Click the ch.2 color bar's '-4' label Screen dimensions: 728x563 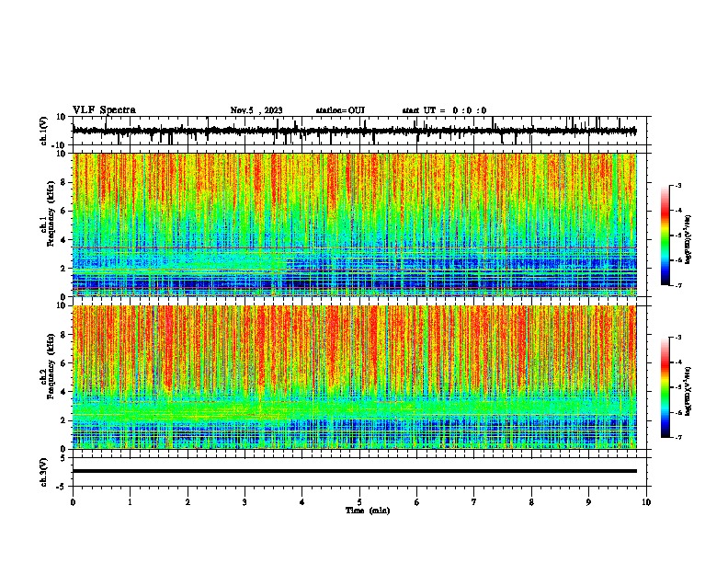678,362
